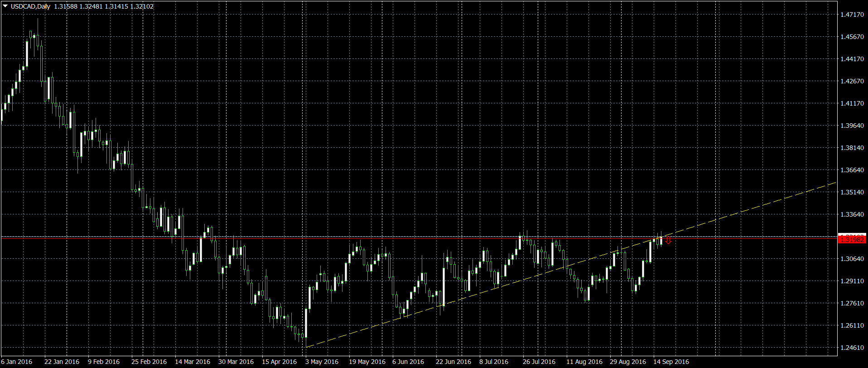Click the USDCAD,Daily chart title text
This screenshot has width=868, height=368.
click(x=30, y=6)
